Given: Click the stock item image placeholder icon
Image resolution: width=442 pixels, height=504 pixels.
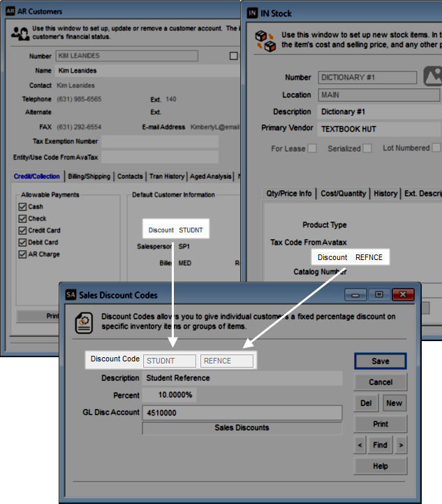Looking at the screenshot, I should pyautogui.click(x=433, y=75).
